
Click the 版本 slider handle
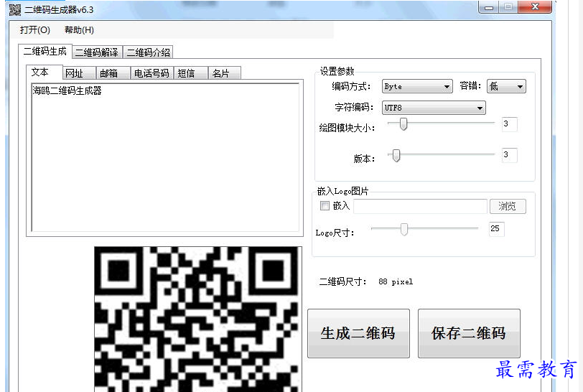[396, 156]
